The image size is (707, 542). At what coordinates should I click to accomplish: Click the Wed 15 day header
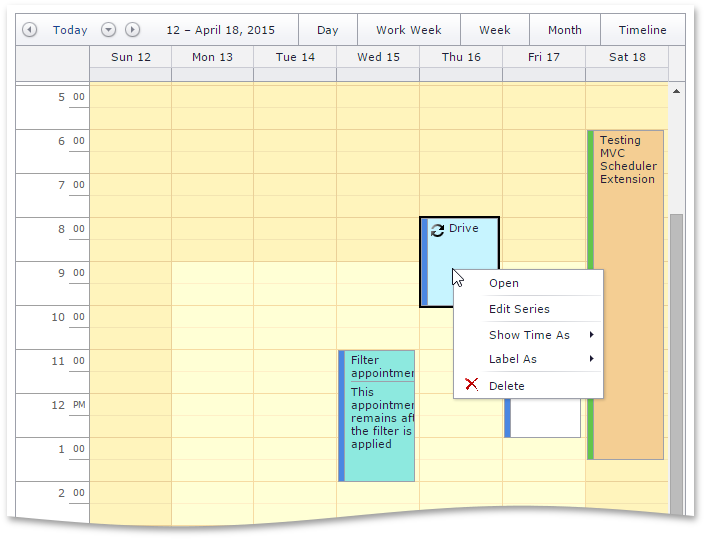(x=378, y=57)
